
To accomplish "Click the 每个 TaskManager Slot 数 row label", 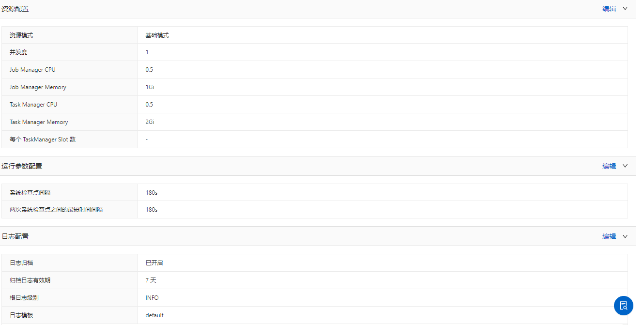I will [43, 139].
